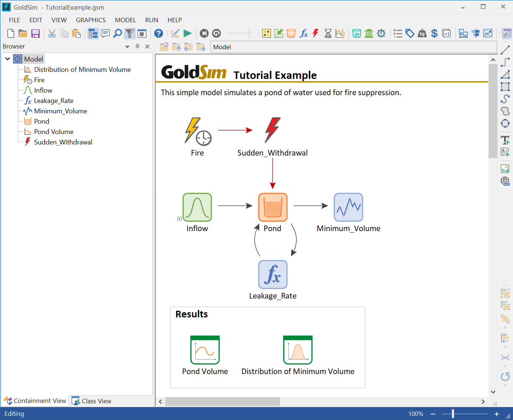The image size is (513, 420).
Task: Select Distribution of Minimum Volume tree item
Action: click(82, 70)
